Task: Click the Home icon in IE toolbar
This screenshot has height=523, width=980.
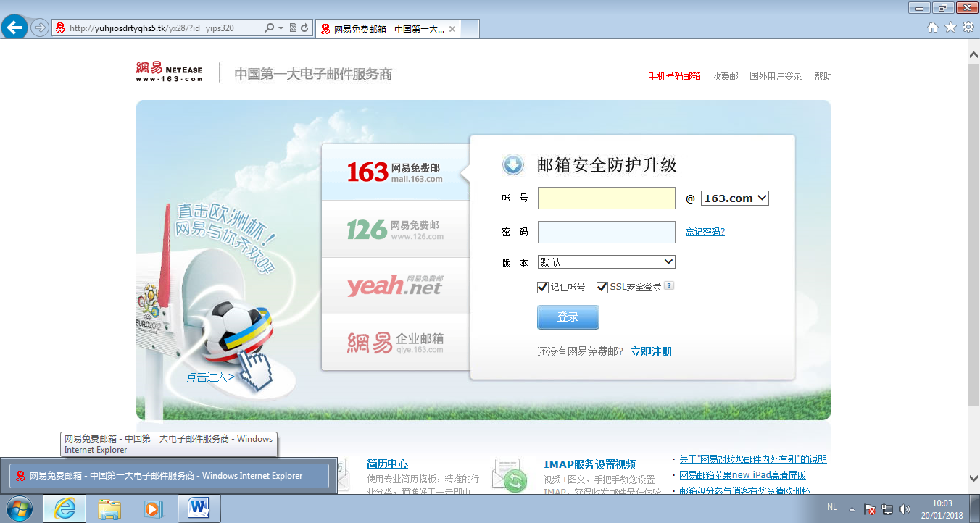Action: (934, 28)
